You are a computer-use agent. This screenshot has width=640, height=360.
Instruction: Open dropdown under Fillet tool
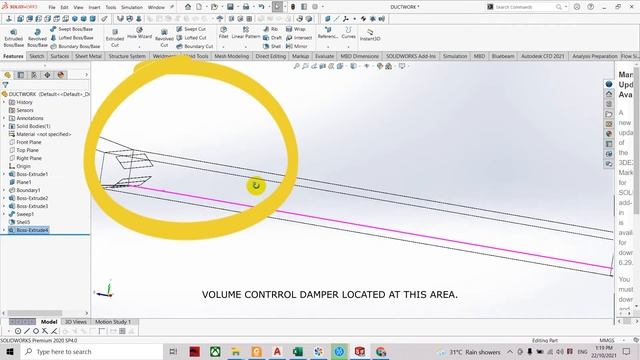223,47
